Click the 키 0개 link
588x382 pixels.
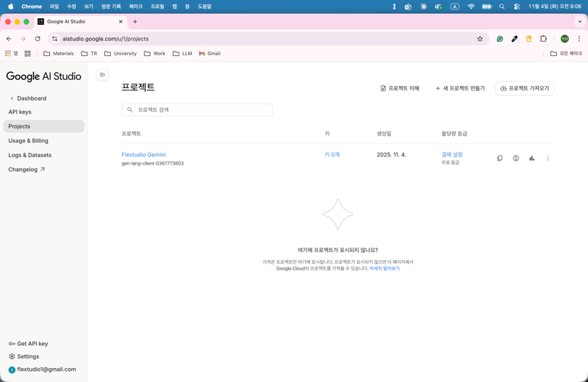pyautogui.click(x=332, y=154)
